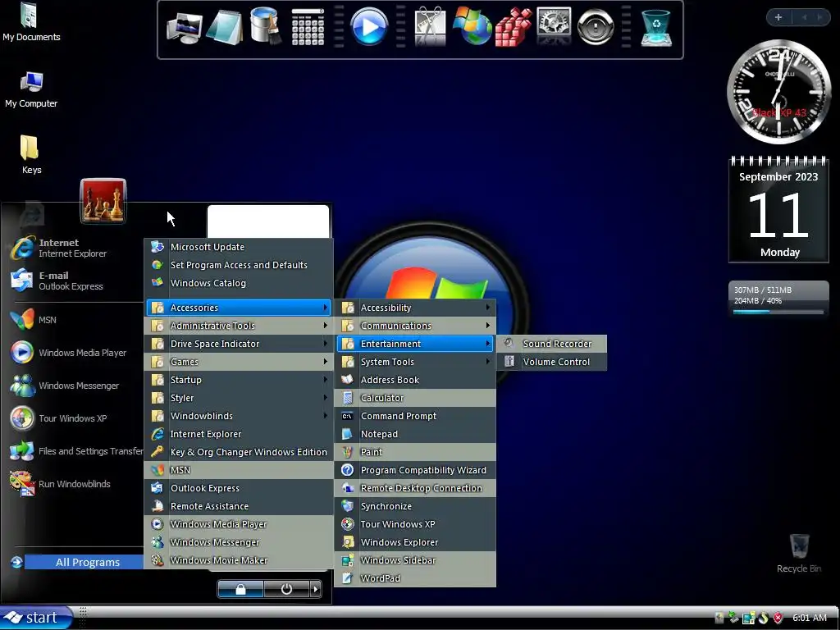840x630 pixels.
Task: Select the Keys folder on desktop
Action: click(30, 155)
